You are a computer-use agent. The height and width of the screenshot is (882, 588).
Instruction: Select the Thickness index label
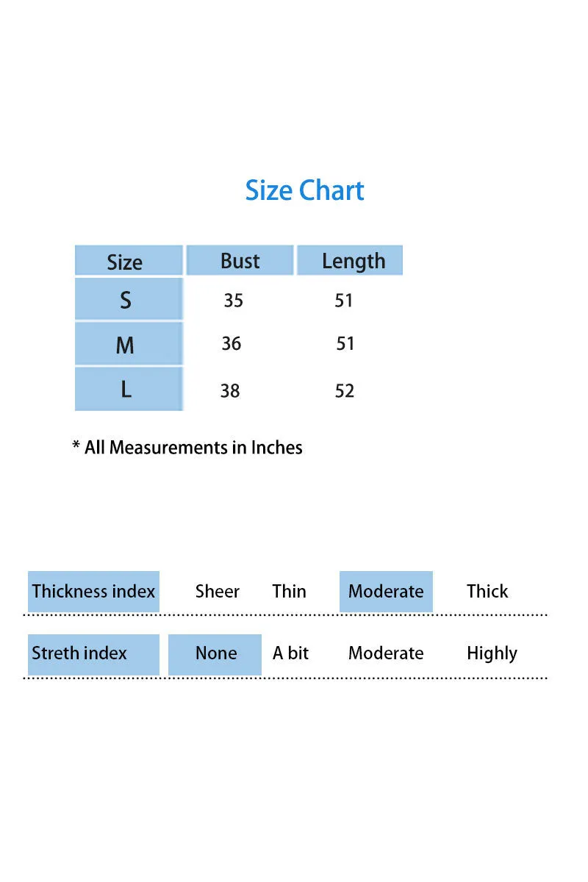tap(93, 592)
